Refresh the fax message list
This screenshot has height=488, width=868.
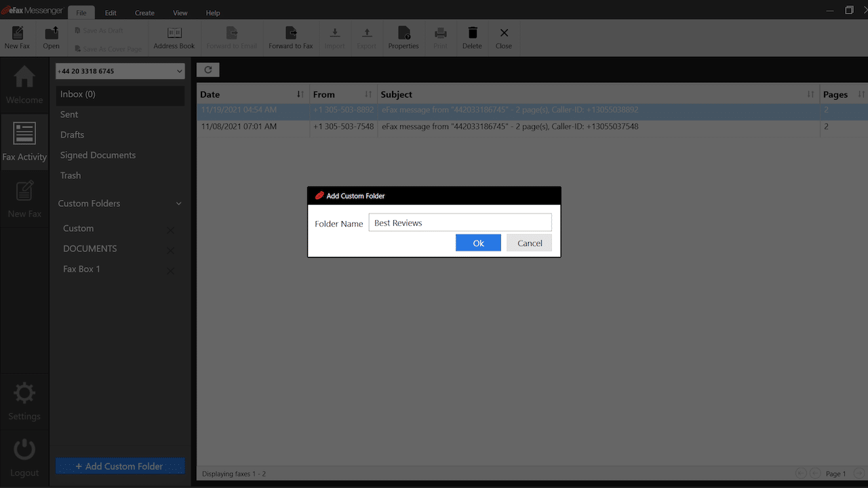pos(208,69)
